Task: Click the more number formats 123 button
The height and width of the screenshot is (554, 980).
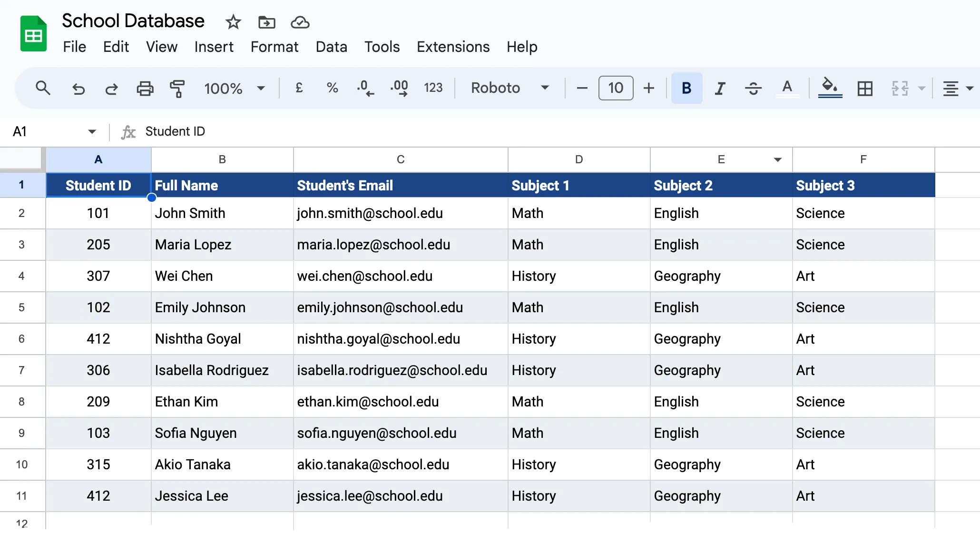Action: click(x=433, y=88)
